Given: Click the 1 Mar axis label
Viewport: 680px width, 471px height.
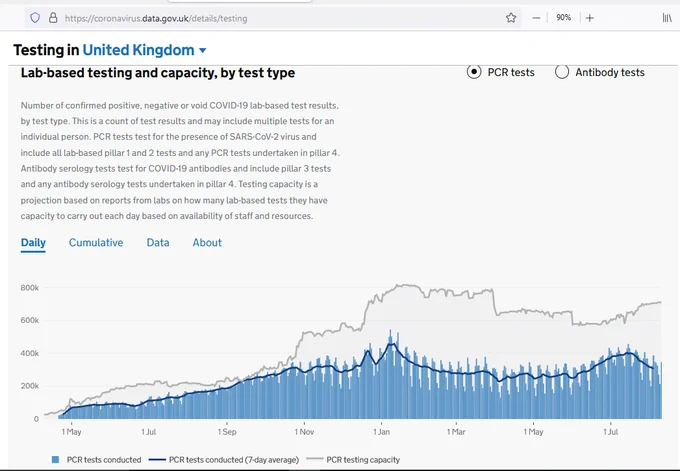Looking at the screenshot, I should (x=456, y=432).
